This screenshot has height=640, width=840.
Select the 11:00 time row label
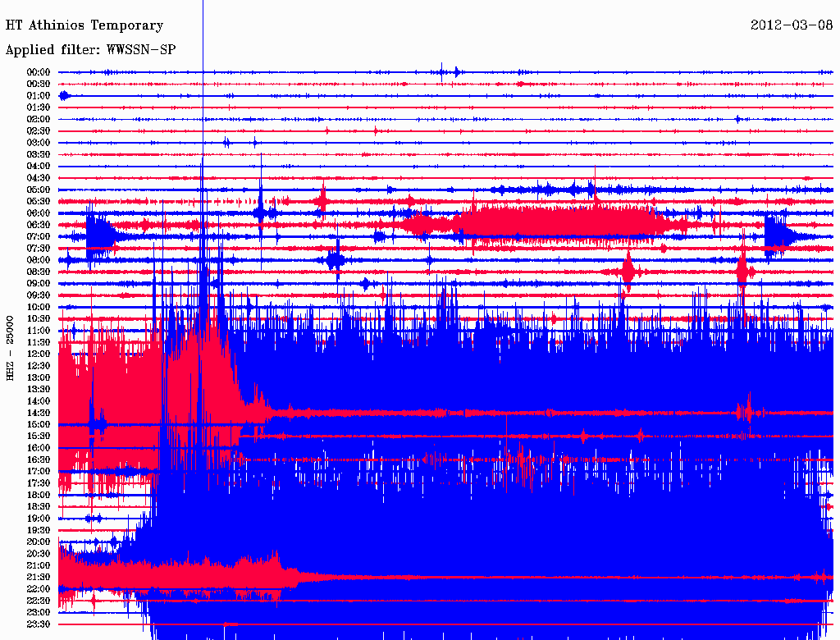pos(39,331)
